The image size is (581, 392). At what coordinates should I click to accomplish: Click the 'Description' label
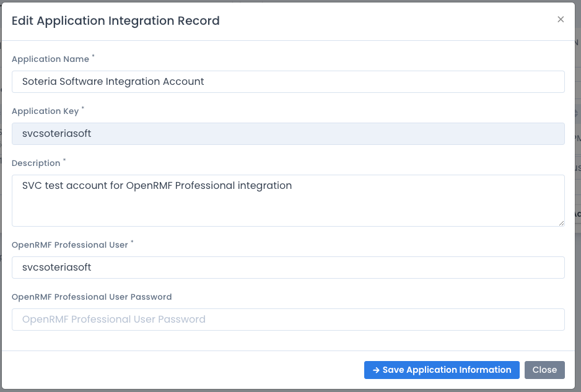pyautogui.click(x=36, y=163)
